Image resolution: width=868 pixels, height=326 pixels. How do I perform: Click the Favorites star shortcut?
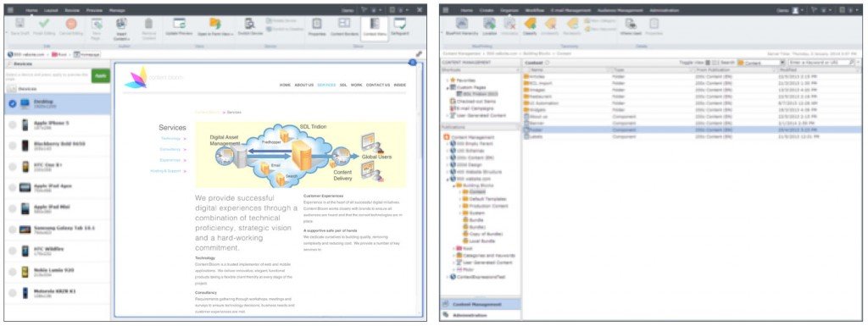[453, 80]
